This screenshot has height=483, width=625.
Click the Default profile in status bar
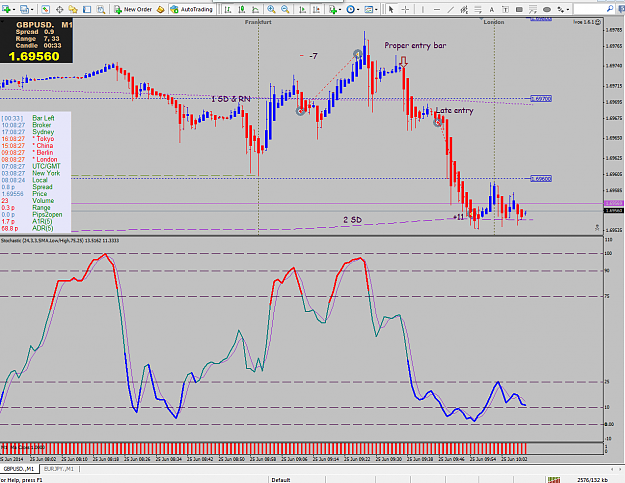(281, 480)
